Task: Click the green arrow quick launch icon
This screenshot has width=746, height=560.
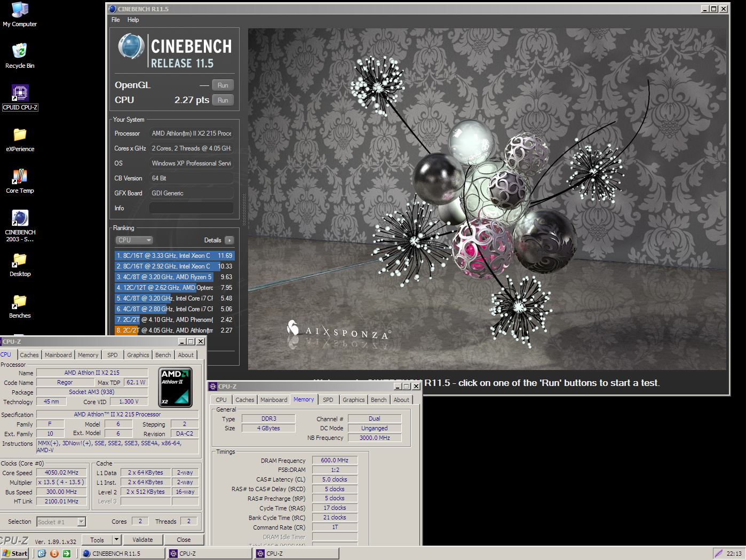Action: [67, 554]
